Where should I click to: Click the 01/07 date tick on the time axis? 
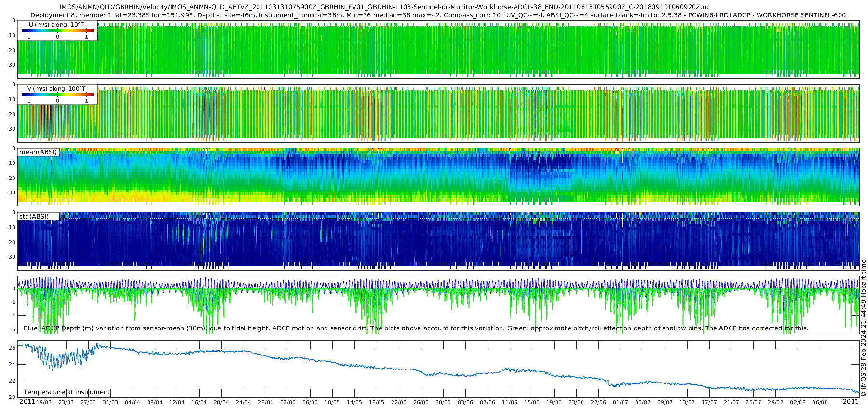(x=621, y=402)
